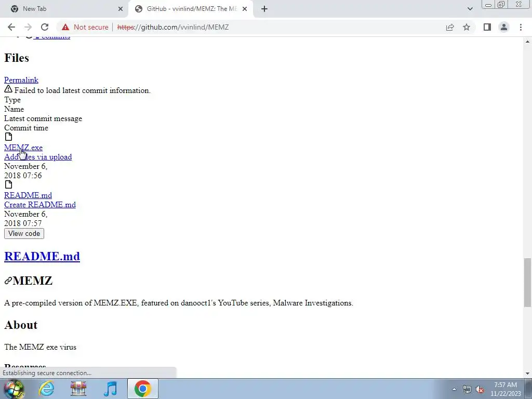
Task: Go back to the previous page
Action: (11, 27)
